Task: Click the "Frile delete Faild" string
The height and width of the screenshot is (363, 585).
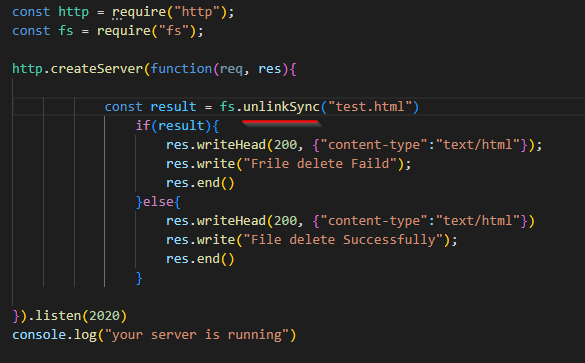Action: [x=320, y=164]
